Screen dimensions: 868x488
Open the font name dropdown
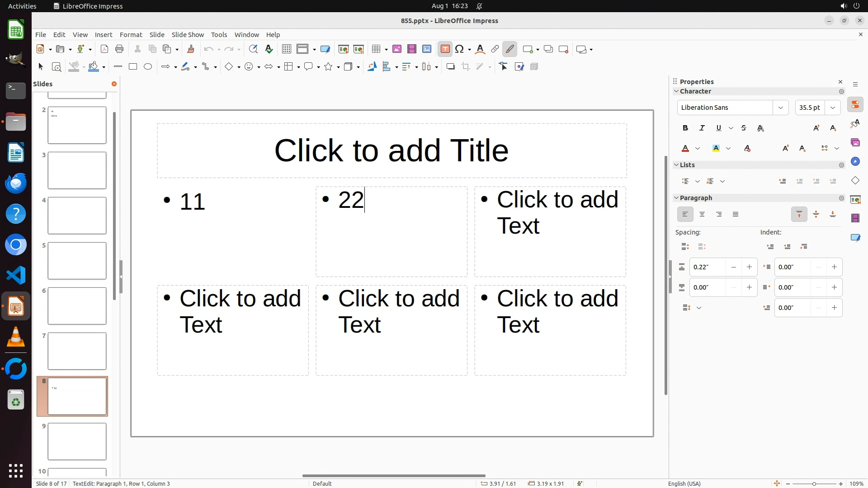[x=780, y=108]
